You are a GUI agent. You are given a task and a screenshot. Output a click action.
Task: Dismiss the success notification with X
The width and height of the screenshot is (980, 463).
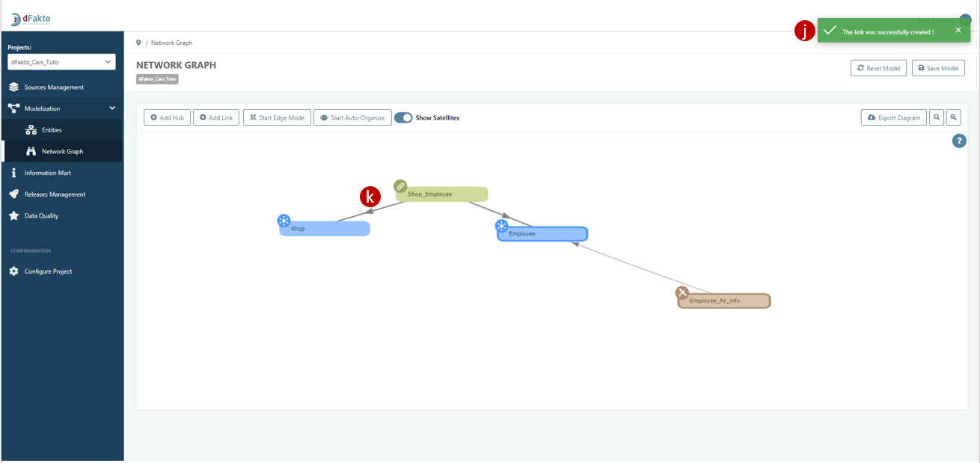(958, 30)
